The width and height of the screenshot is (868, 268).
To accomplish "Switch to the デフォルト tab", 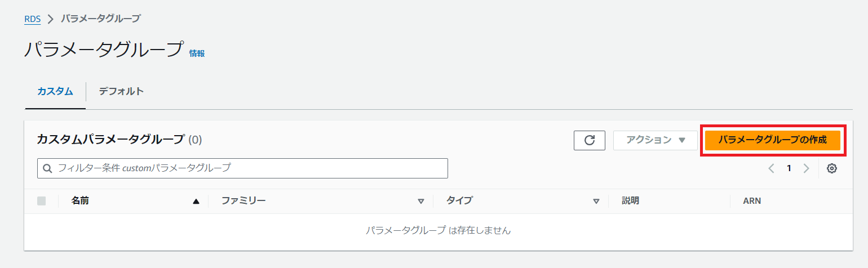I will point(121,91).
